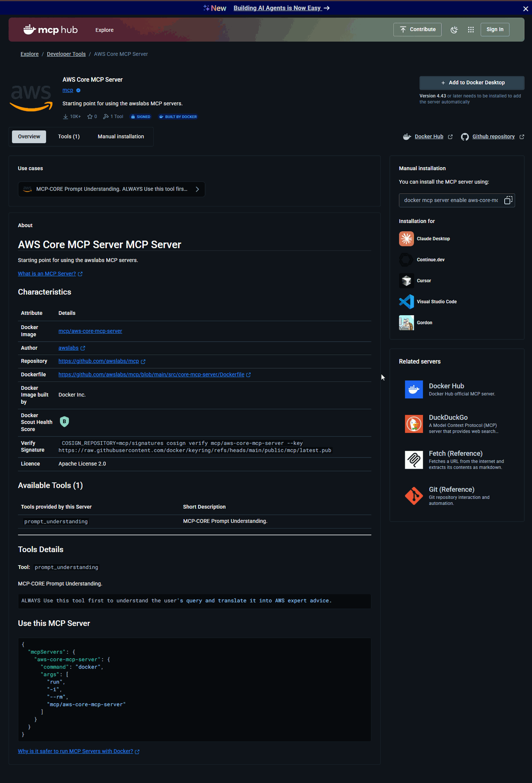The height and width of the screenshot is (783, 532).
Task: Click the cosign verify signature command text
Action: tap(195, 447)
